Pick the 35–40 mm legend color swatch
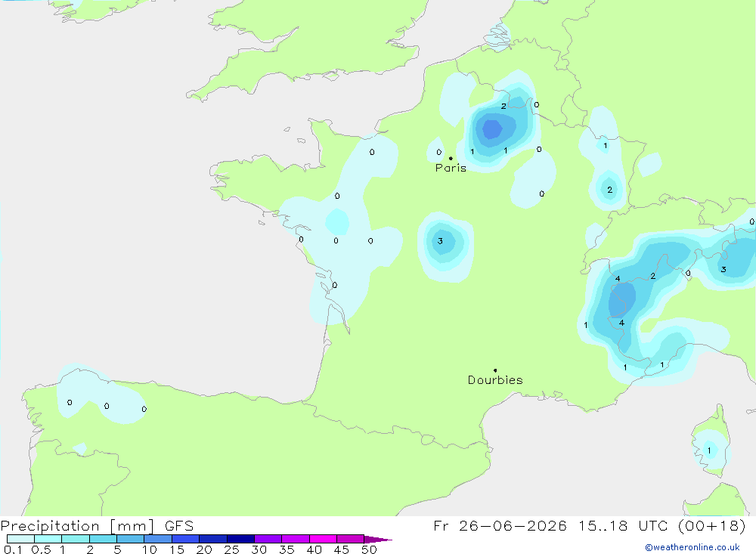 pyautogui.click(x=296, y=539)
